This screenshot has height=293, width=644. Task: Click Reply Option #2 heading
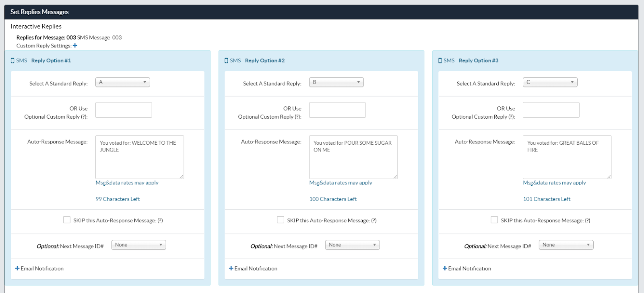click(x=265, y=61)
